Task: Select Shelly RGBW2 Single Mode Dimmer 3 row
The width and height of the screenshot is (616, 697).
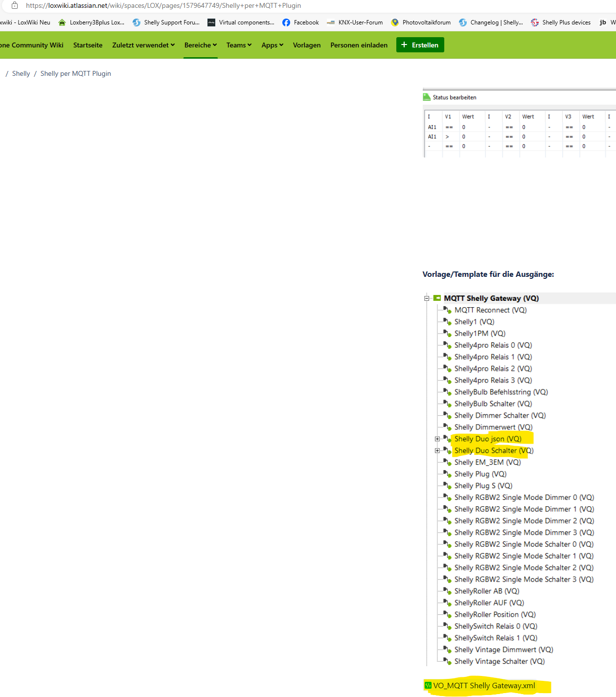Action: [x=524, y=533]
